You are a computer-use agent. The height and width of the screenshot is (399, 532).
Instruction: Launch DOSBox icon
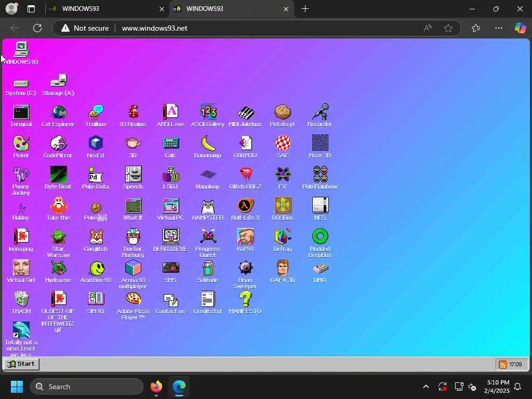click(282, 209)
